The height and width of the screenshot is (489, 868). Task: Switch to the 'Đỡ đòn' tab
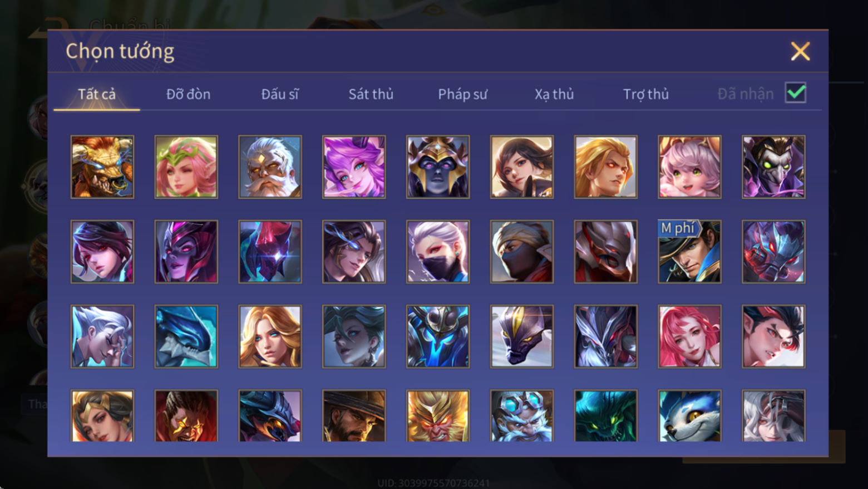(188, 94)
